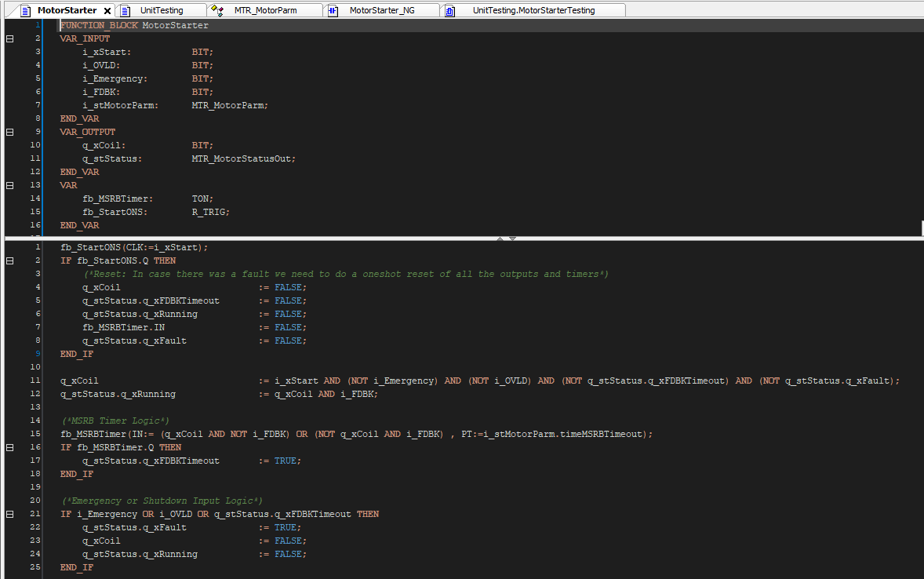The width and height of the screenshot is (924, 579).
Task: Click the i_FDBK: BIT declaration
Action: coord(148,92)
